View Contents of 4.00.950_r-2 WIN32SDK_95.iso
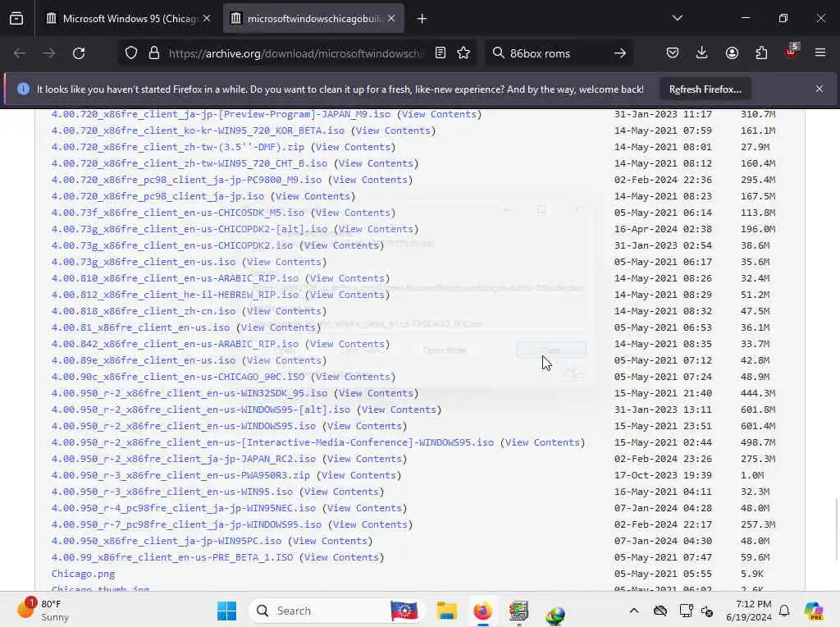 (376, 393)
